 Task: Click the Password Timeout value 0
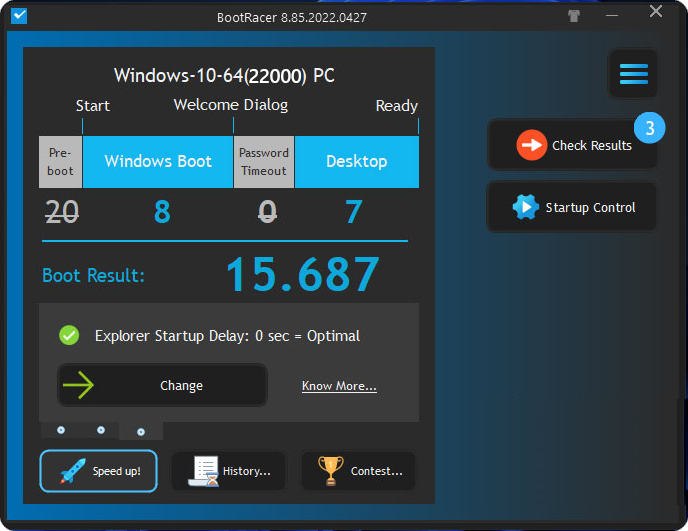pos(267,212)
